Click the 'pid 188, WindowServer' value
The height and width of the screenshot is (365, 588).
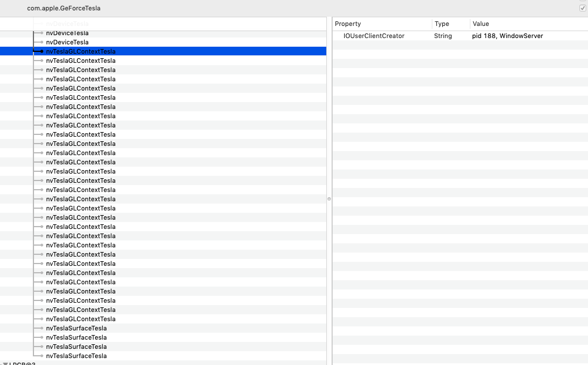coord(507,36)
